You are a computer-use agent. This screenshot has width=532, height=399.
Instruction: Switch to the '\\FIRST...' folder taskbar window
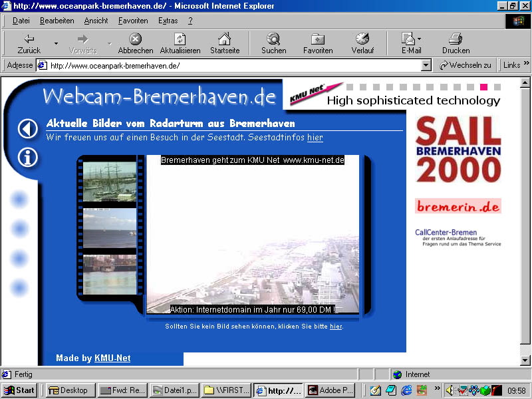(x=226, y=390)
